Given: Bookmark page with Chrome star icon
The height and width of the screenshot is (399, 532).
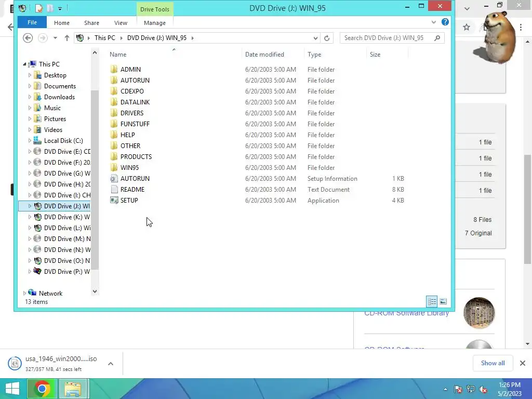Looking at the screenshot, I should (467, 27).
